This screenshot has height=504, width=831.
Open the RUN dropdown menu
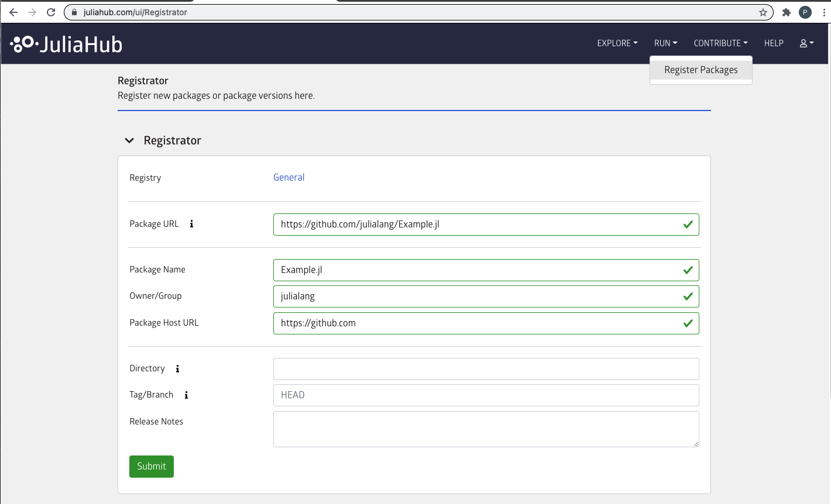coord(666,43)
